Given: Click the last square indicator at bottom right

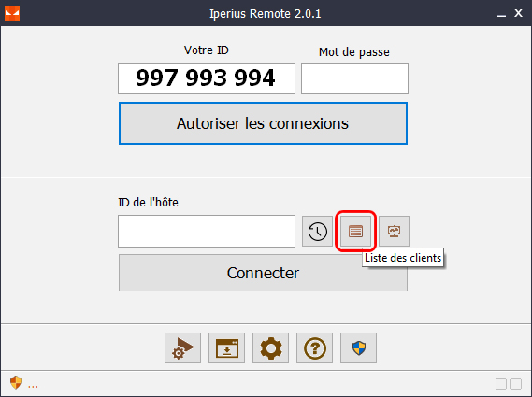Looking at the screenshot, I should (516, 384).
